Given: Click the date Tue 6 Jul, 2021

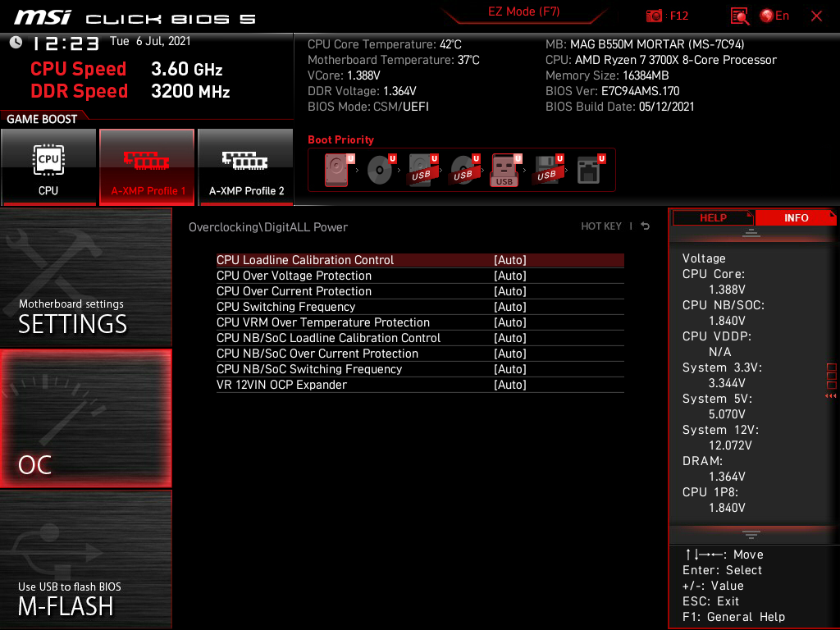Looking at the screenshot, I should (x=150, y=41).
